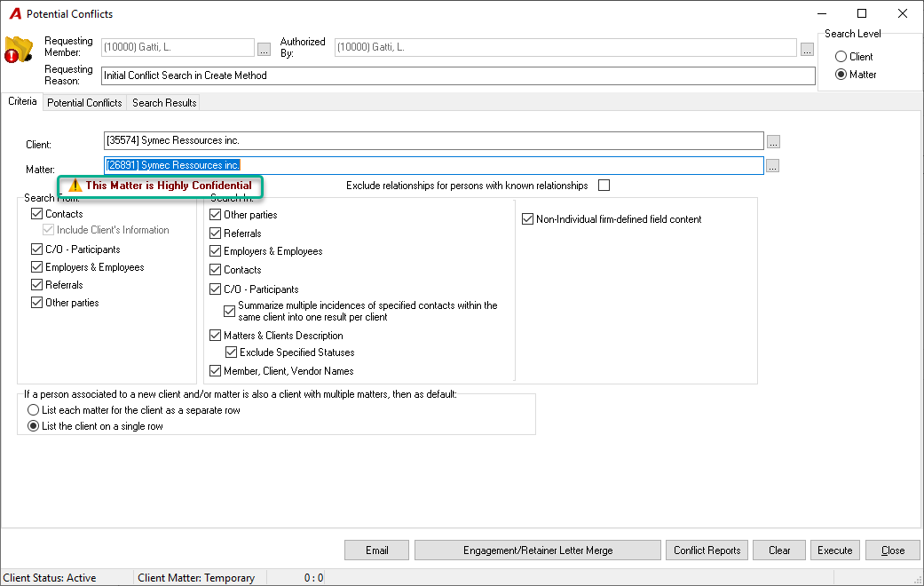Open Matter lookup ellipsis button
Screen dimensions: 924x586
pos(772,166)
